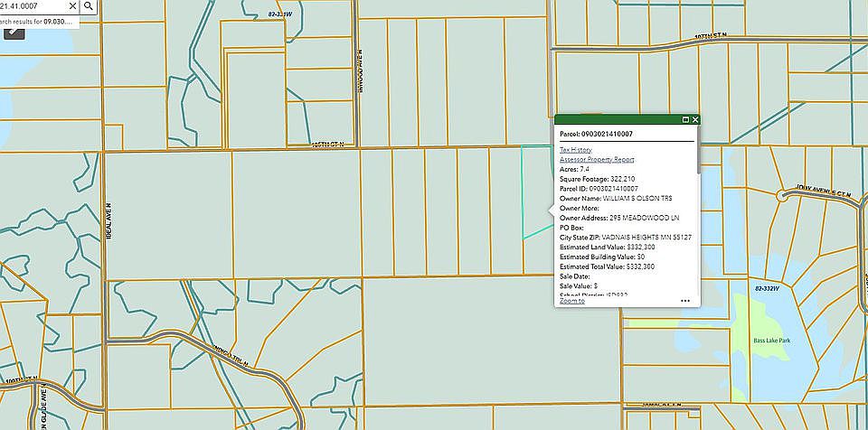Click the 82-332W lake label
This screenshot has width=868, height=430.
[x=767, y=288]
